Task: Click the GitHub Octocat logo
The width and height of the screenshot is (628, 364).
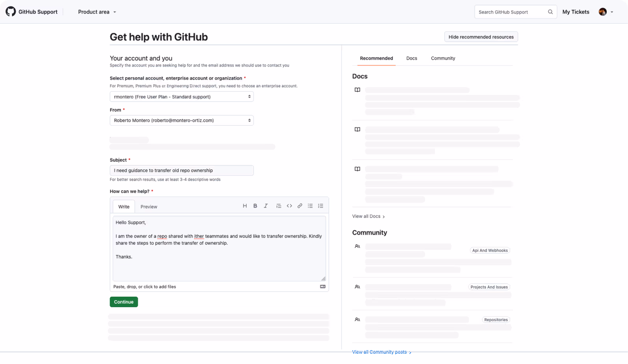Action: pyautogui.click(x=11, y=11)
